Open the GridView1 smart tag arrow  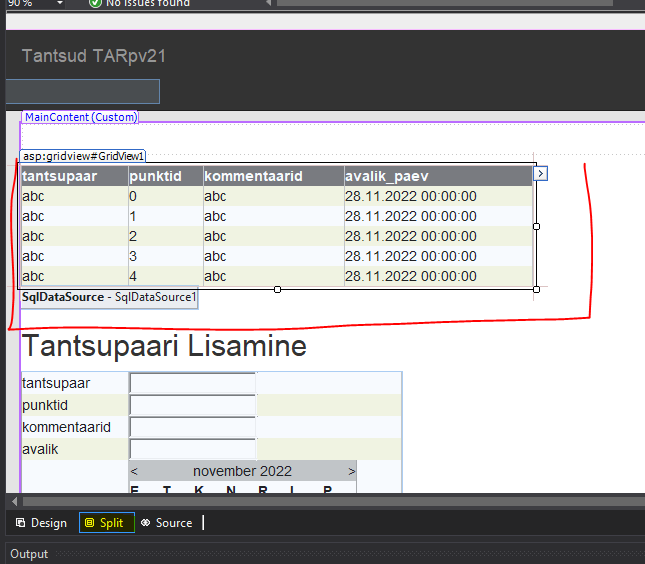(541, 173)
